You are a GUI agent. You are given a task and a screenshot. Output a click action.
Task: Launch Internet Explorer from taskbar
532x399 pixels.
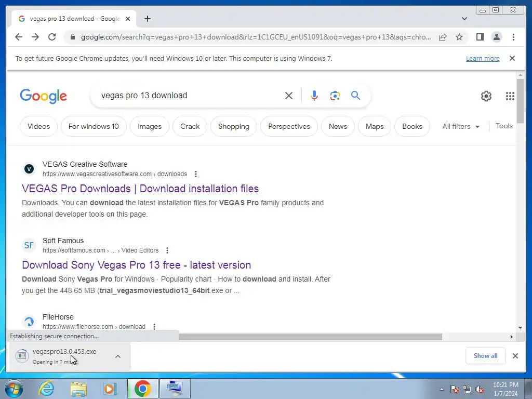(46, 389)
